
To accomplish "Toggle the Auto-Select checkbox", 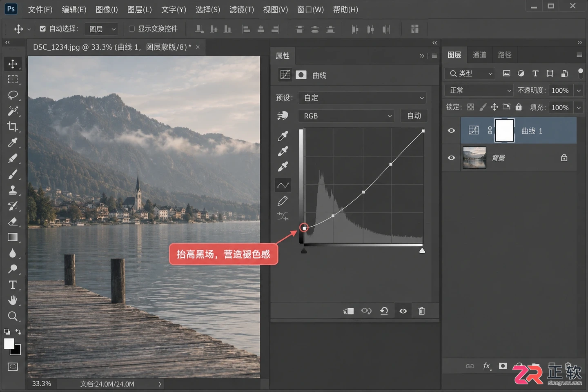I will 42,29.
